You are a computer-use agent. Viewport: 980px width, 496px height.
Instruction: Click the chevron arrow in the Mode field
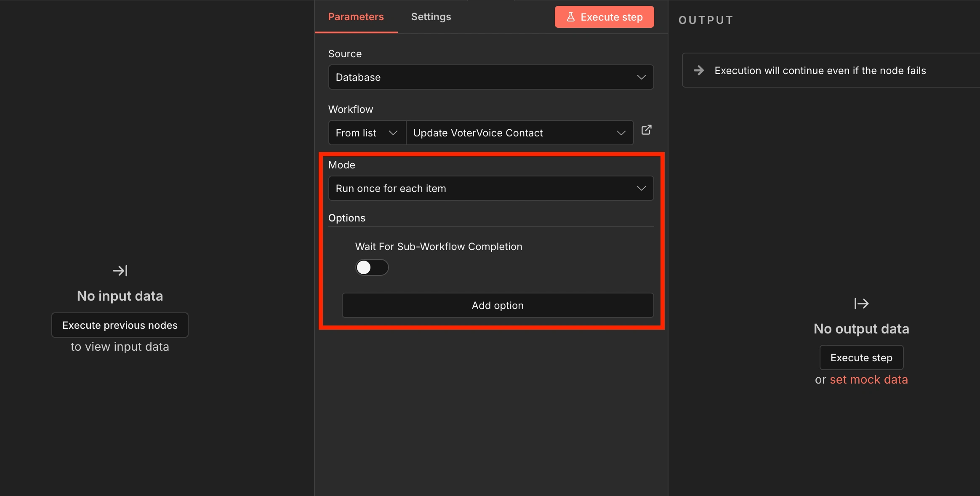(641, 189)
